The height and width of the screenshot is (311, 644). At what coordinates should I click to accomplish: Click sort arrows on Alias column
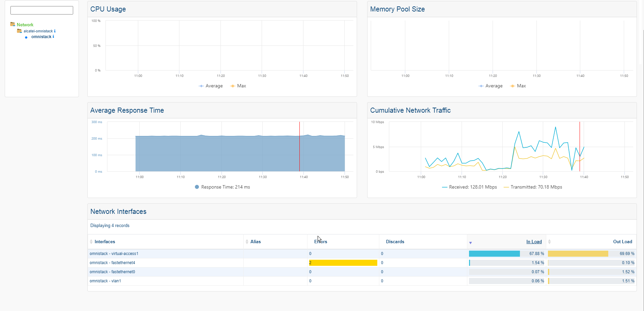tap(247, 242)
